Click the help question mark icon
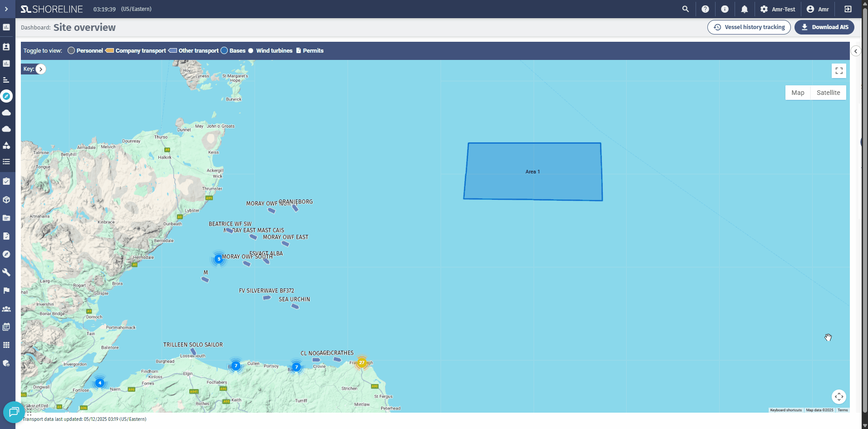 click(705, 9)
